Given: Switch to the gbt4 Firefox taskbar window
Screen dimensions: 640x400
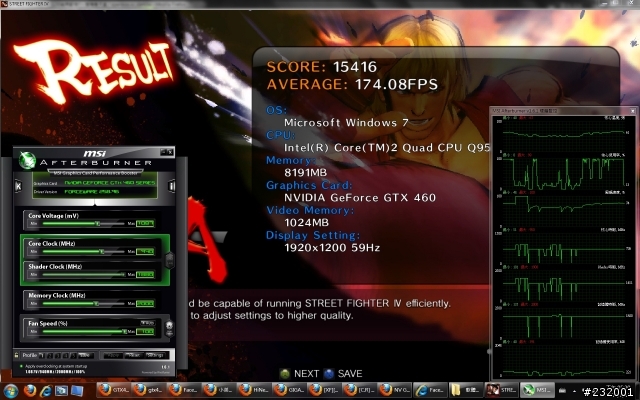Looking at the screenshot, I should tap(149, 390).
